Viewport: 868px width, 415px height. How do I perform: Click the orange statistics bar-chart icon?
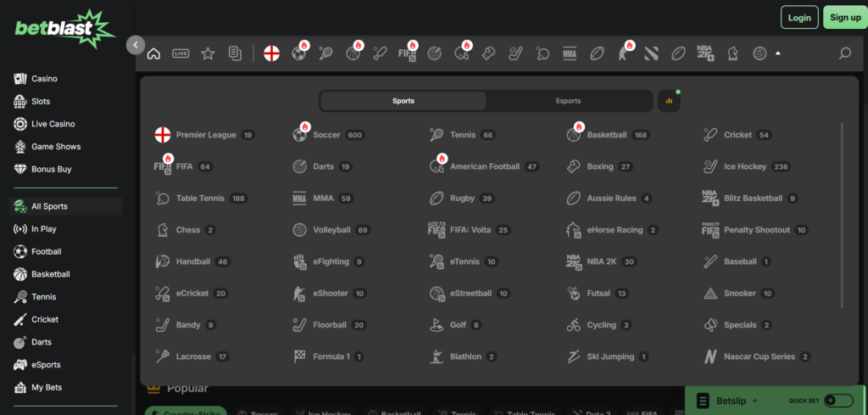coord(669,101)
